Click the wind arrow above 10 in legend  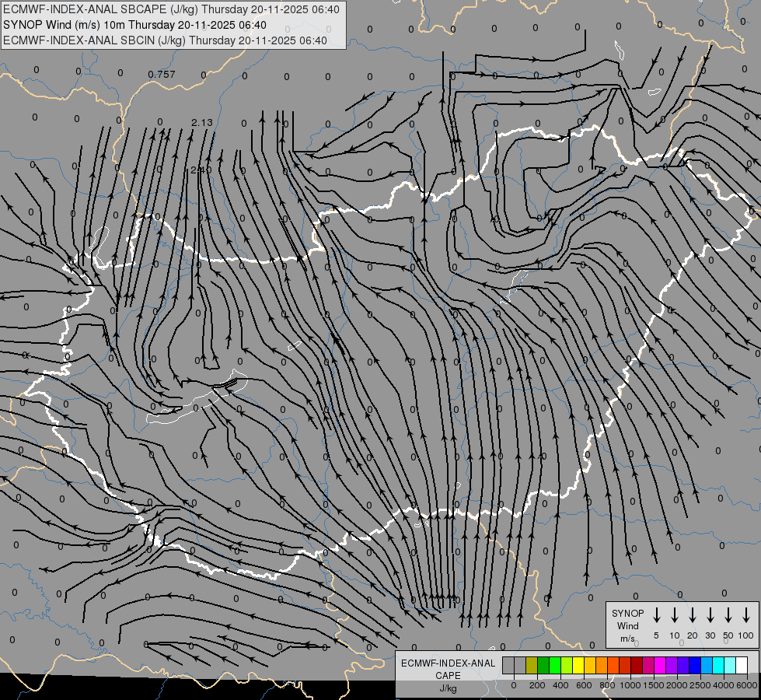tap(674, 615)
